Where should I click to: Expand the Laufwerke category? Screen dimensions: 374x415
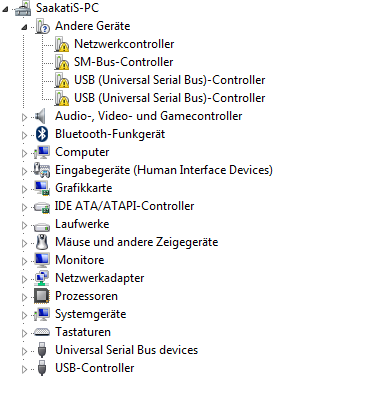click(24, 225)
